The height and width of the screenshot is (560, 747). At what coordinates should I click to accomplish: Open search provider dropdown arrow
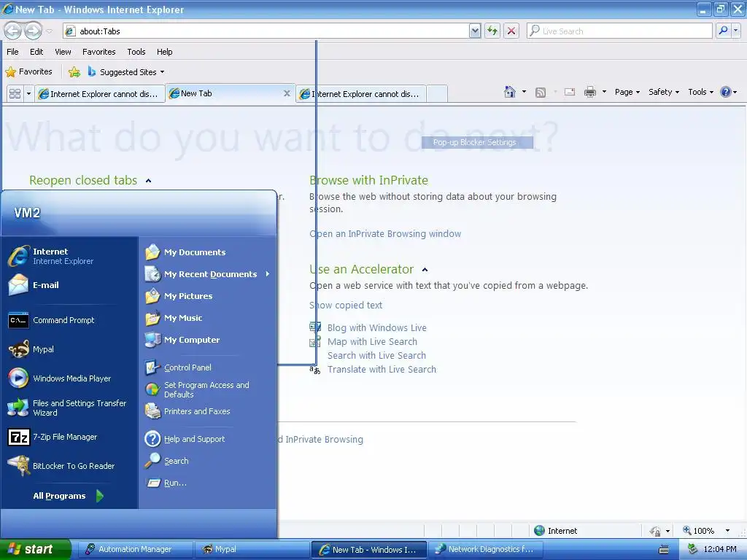736,31
